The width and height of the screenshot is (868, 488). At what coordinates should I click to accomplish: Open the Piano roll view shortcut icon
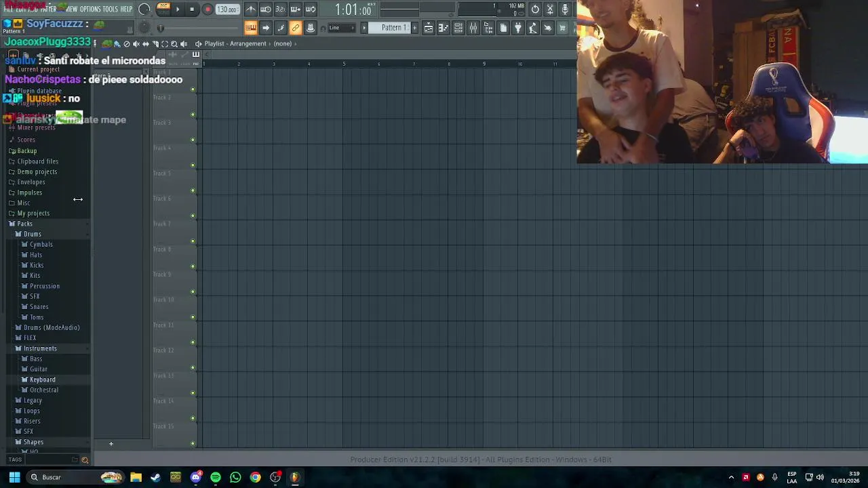(x=443, y=28)
